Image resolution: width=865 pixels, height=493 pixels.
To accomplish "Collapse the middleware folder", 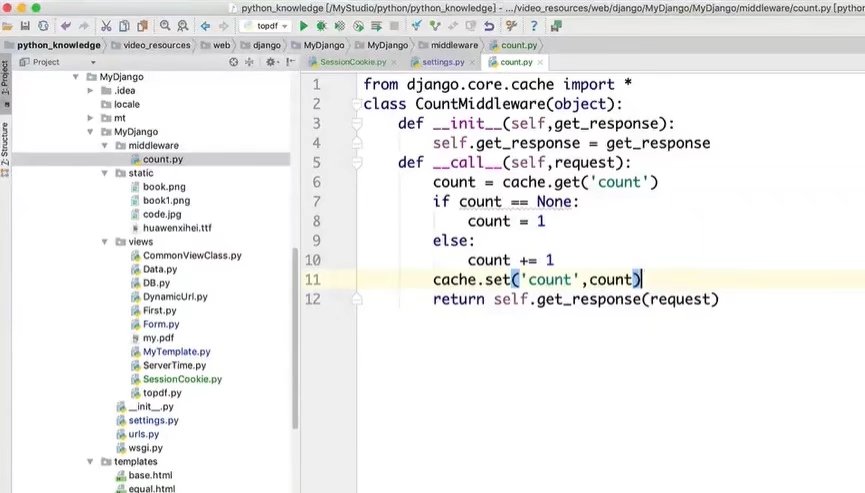I will (104, 146).
